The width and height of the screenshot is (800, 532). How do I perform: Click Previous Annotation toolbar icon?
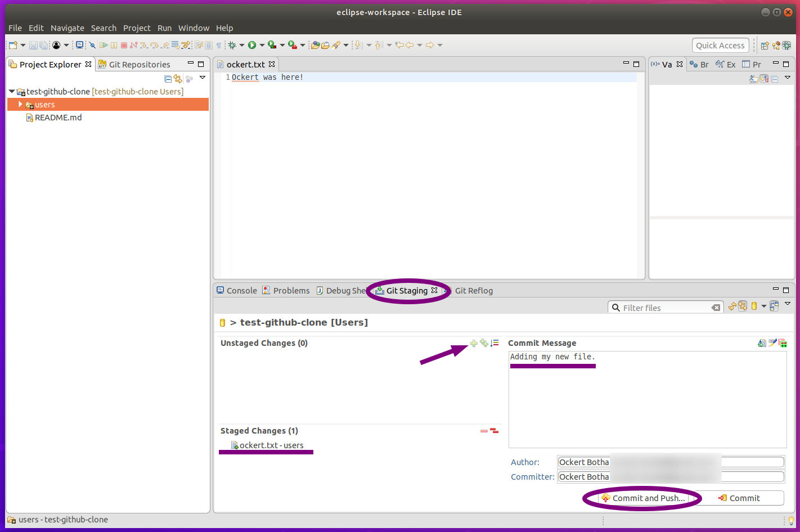[379, 45]
